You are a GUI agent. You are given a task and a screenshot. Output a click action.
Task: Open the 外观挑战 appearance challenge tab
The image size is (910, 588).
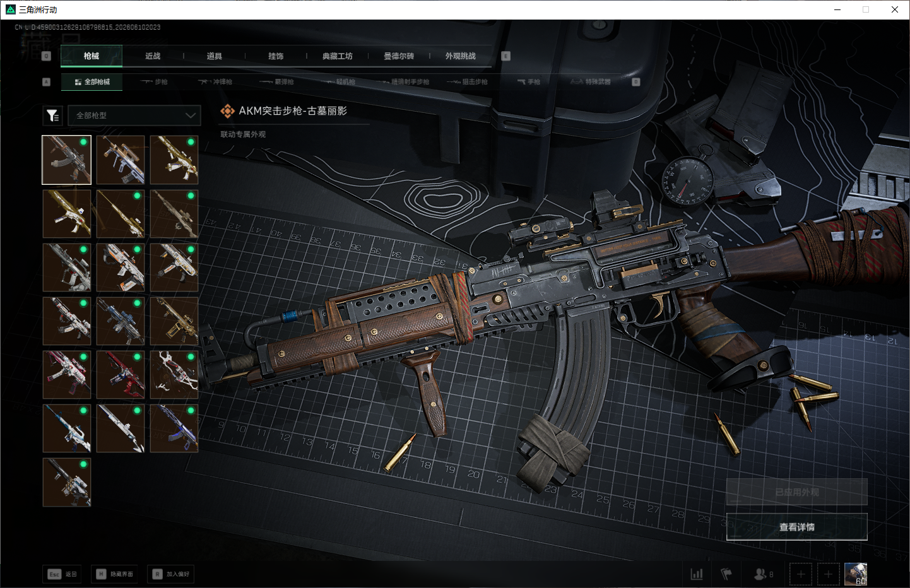click(461, 56)
